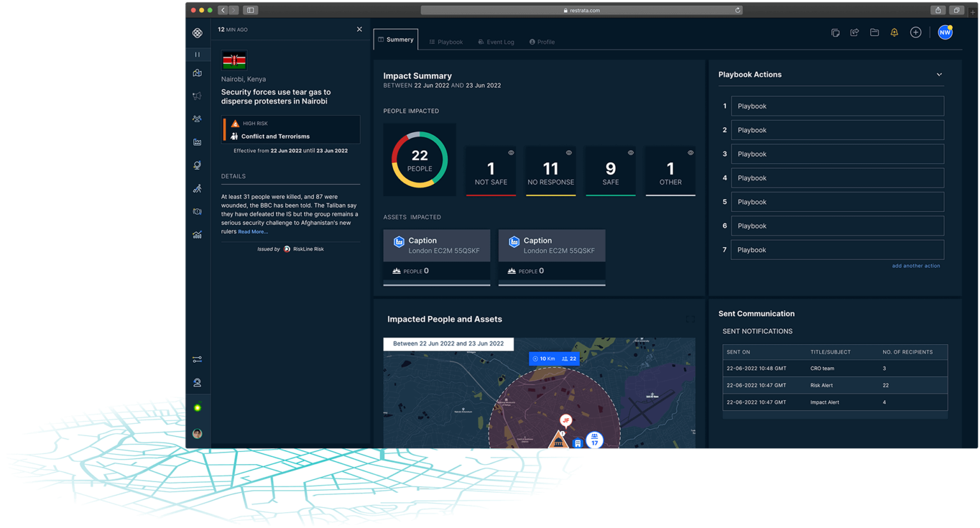The width and height of the screenshot is (980, 528).
Task: Collapse the Playbook Actions panel chevron
Action: click(939, 75)
